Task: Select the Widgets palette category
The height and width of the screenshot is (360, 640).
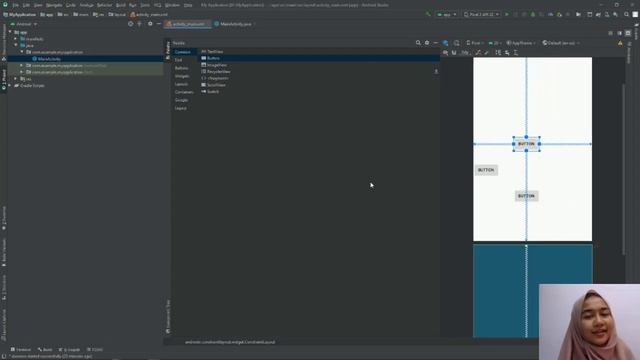Action: click(182, 76)
